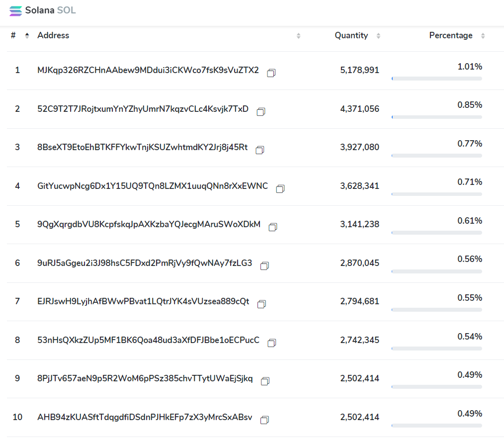Sort by Percentage using its sort arrows

(x=483, y=36)
